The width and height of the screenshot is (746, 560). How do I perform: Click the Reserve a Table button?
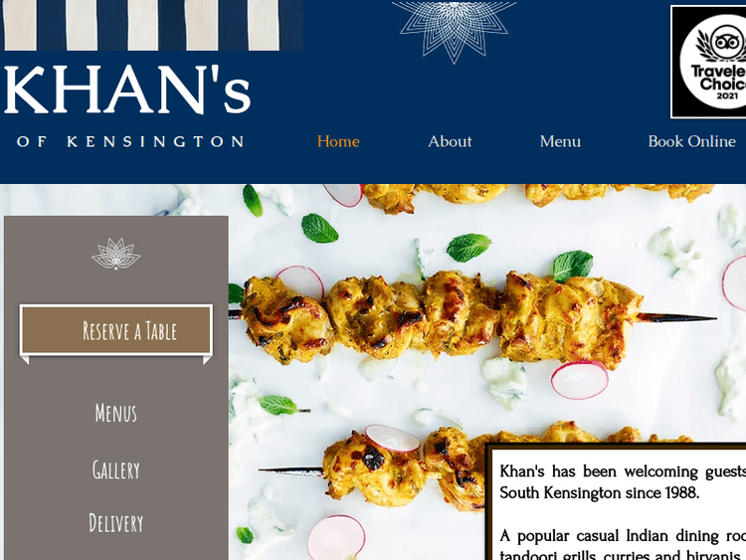116,330
